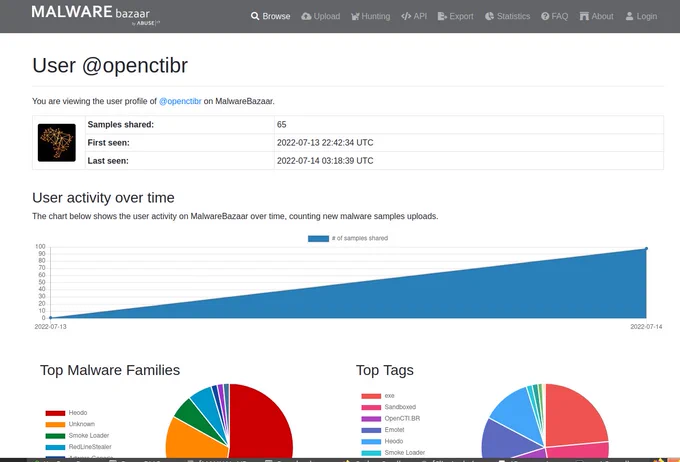This screenshot has width=680, height=462.
Task: Toggle Heodo in the Top Tags legend
Action: 382,441
